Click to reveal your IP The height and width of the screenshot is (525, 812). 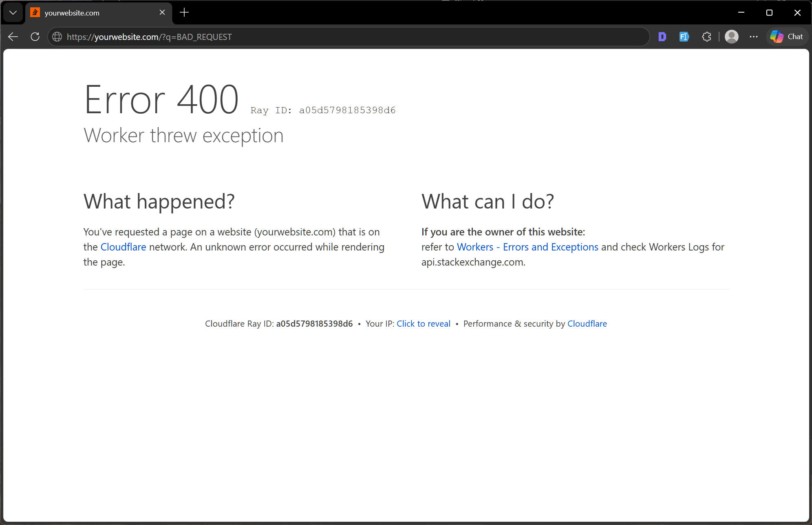424,323
